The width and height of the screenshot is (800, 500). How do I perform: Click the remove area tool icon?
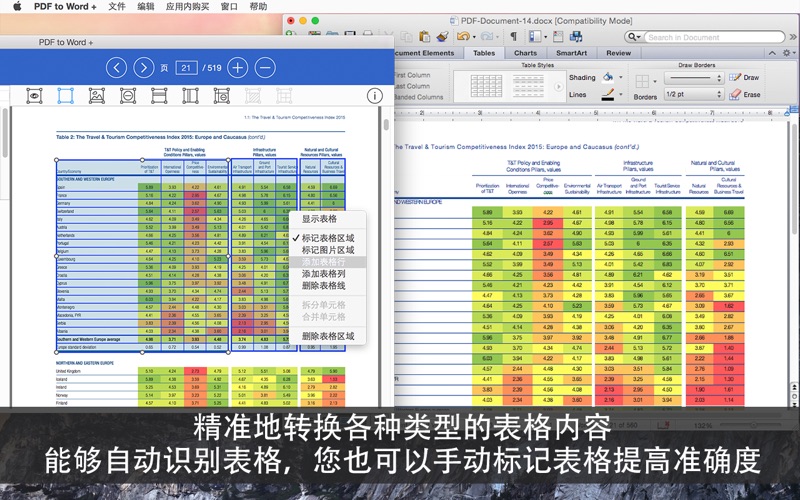click(x=128, y=95)
